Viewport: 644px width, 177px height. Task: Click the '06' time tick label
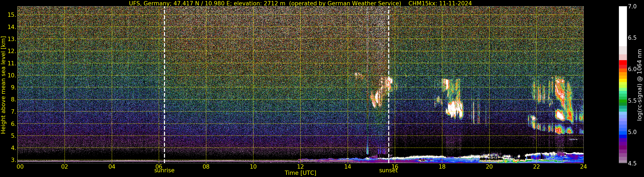click(159, 166)
